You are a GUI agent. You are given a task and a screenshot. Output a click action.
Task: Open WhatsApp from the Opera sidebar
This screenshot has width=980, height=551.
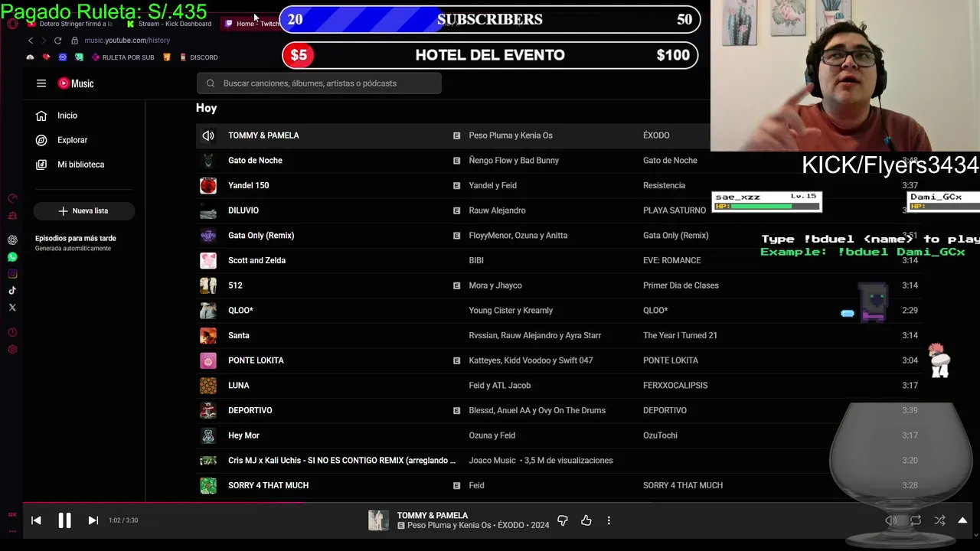(12, 257)
